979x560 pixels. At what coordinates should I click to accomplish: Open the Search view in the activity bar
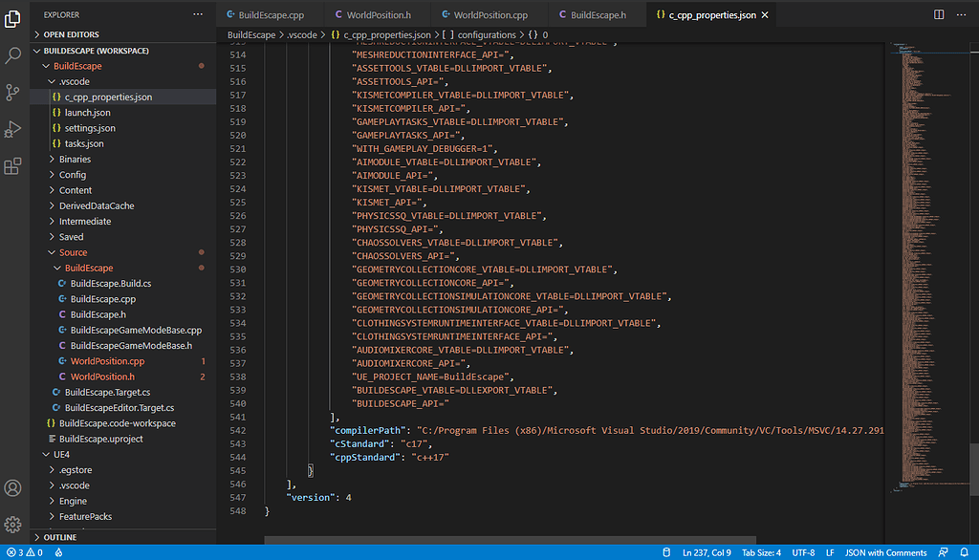coord(12,55)
